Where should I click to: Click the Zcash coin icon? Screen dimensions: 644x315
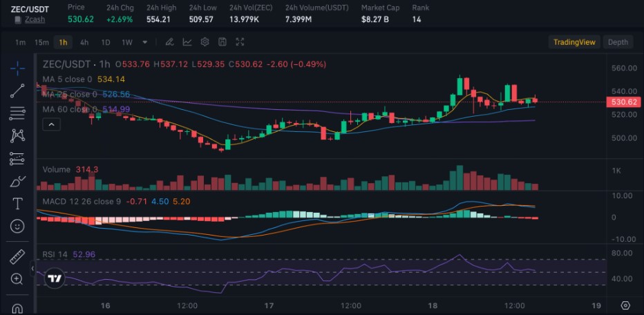17,20
